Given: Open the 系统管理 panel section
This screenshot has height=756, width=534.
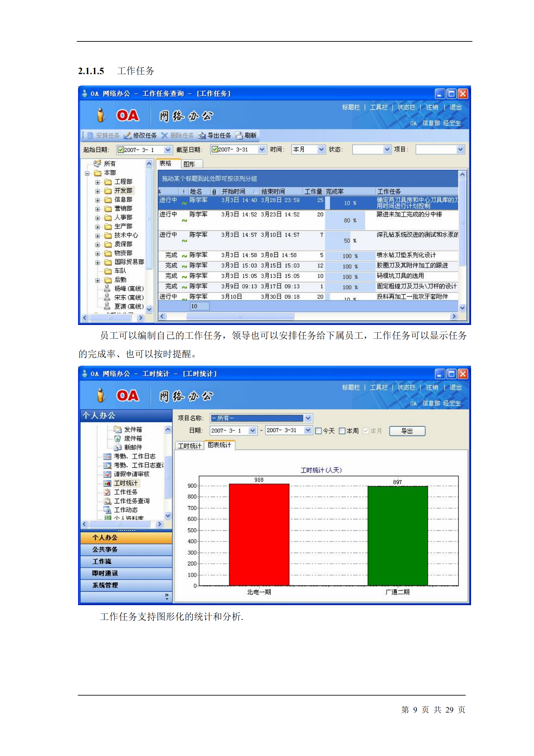Looking at the screenshot, I should [127, 586].
